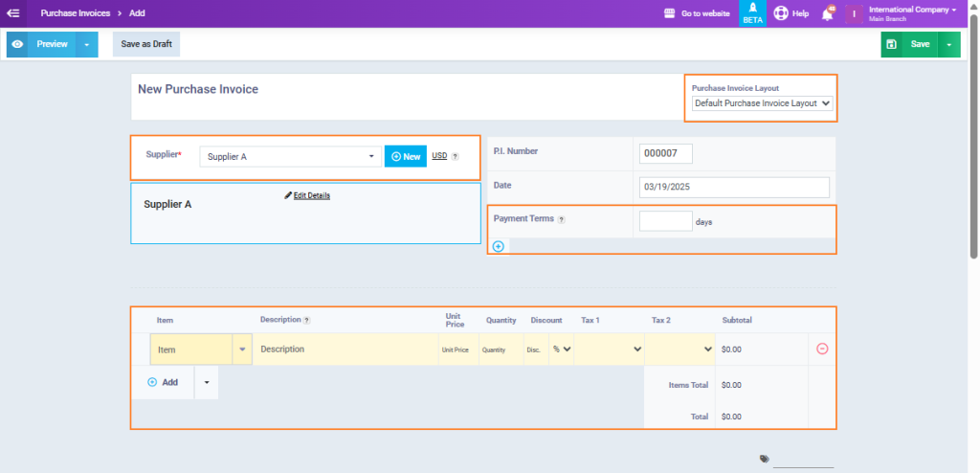Open the Preview dropdown arrow
The height and width of the screenshot is (473, 980).
87,44
